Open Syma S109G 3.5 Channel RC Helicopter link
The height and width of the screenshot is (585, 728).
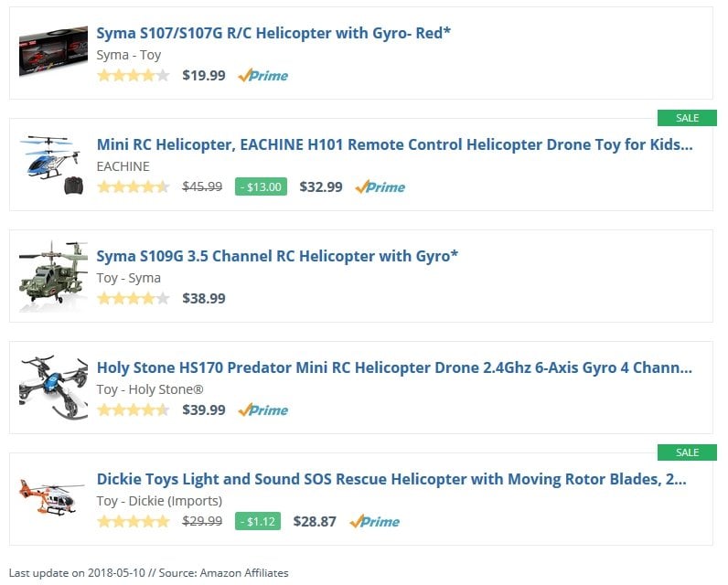[277, 256]
